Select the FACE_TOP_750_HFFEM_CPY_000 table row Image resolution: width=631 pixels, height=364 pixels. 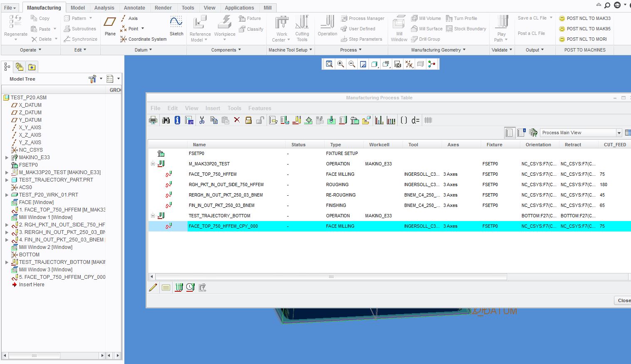click(389, 226)
